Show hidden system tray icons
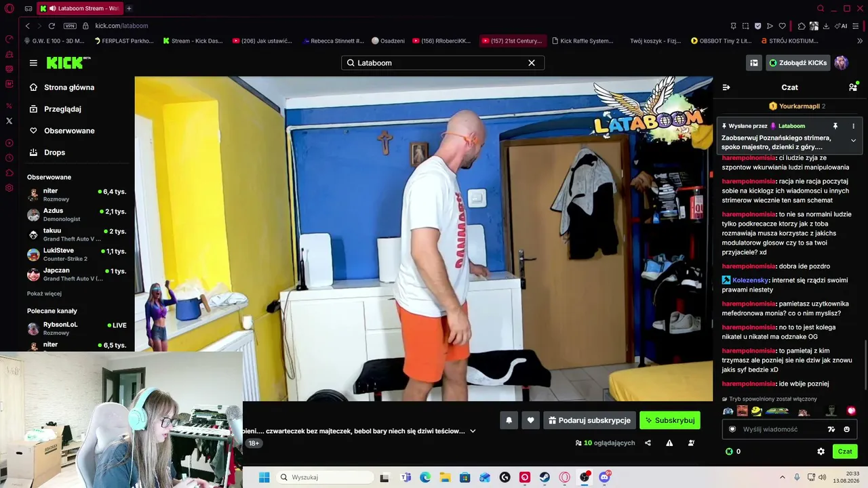868x488 pixels. coord(782,477)
